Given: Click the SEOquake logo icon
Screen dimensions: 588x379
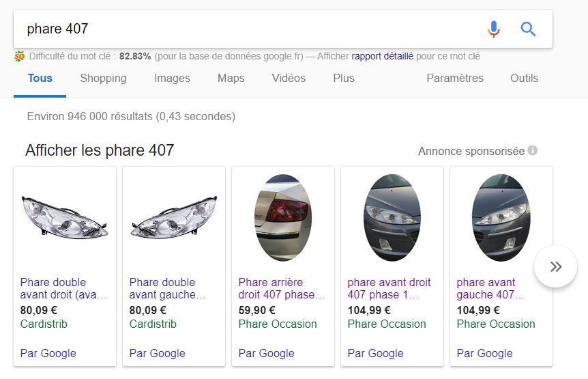Looking at the screenshot, I should [x=20, y=56].
